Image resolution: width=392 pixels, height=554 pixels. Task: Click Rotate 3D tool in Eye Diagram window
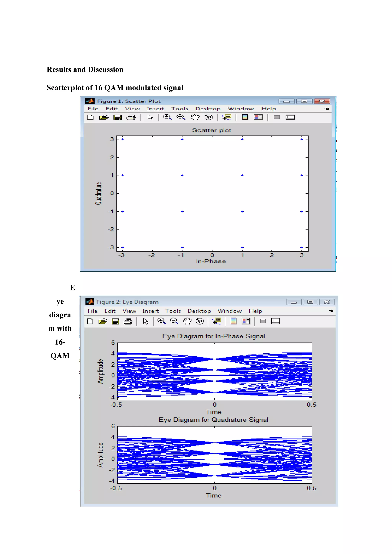tap(200, 321)
